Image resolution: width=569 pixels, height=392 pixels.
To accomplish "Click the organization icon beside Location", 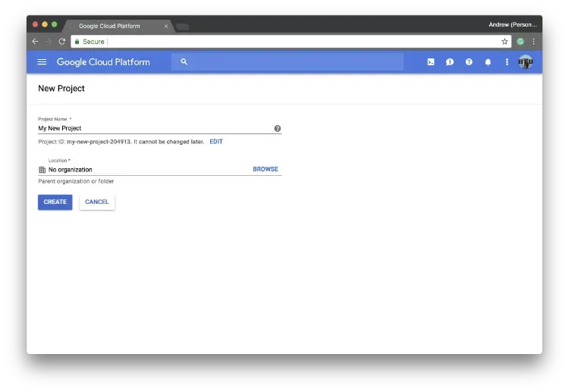I will [x=42, y=170].
